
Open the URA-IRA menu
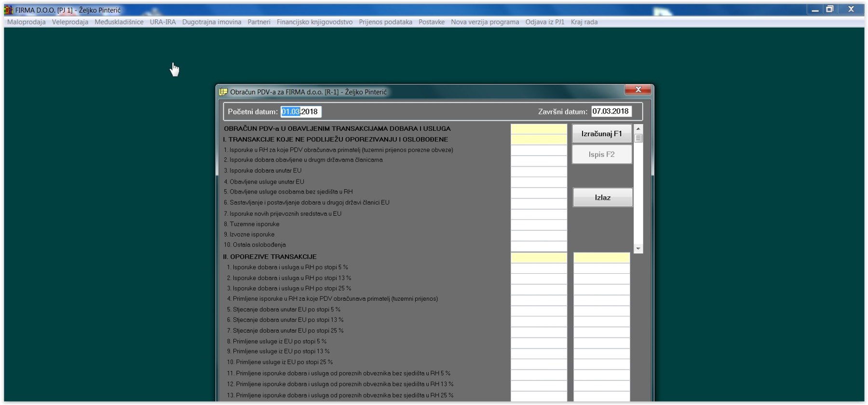click(x=163, y=22)
